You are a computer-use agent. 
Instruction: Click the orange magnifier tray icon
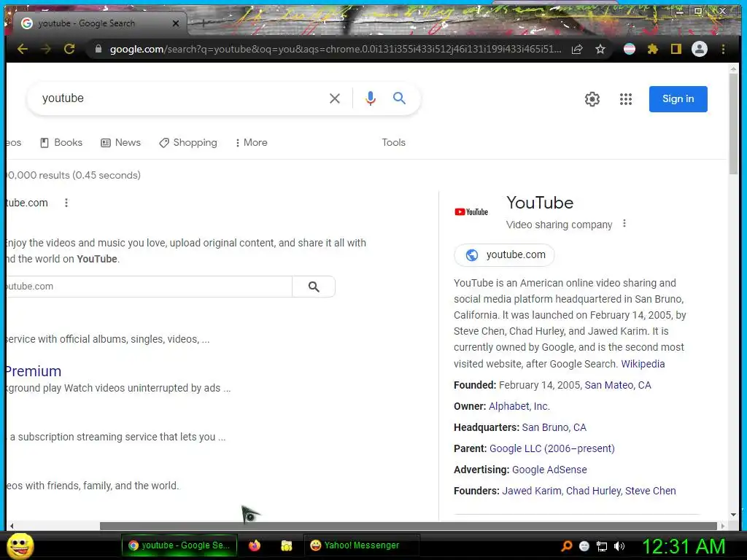coord(566,546)
